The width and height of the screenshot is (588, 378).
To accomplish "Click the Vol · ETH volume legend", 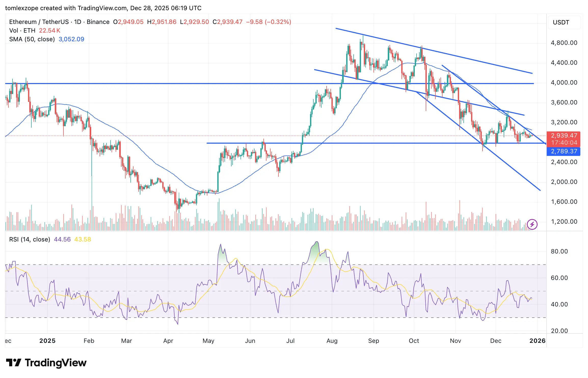I will 22,30.
